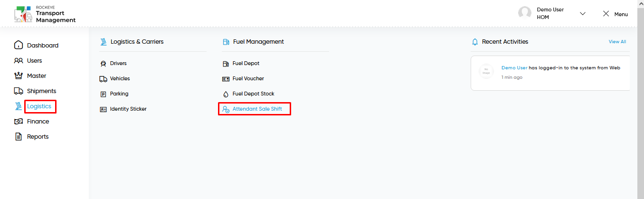The height and width of the screenshot is (199, 644).
Task: Click the Reports document icon
Action: click(19, 137)
